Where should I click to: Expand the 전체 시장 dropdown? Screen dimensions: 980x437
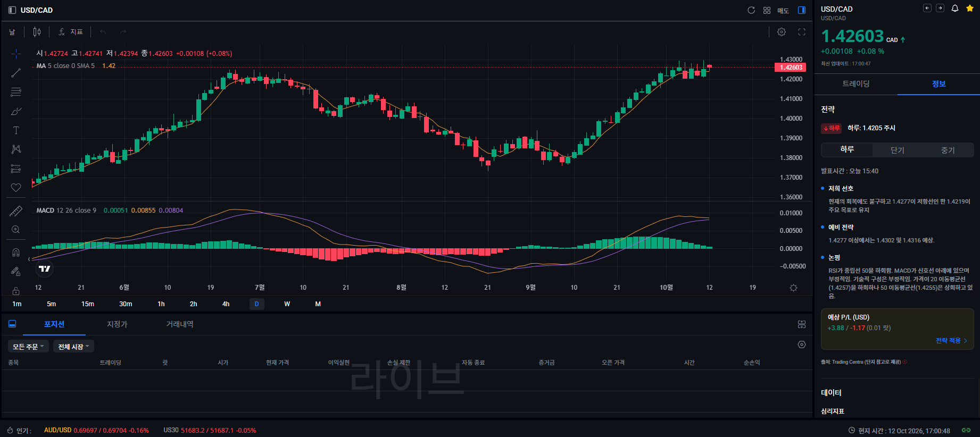pyautogui.click(x=73, y=347)
